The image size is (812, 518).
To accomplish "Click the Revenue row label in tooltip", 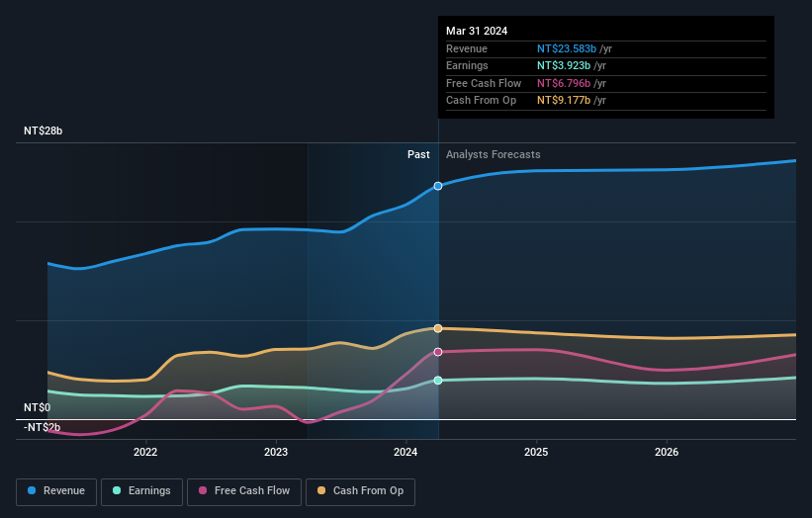I will [x=467, y=48].
